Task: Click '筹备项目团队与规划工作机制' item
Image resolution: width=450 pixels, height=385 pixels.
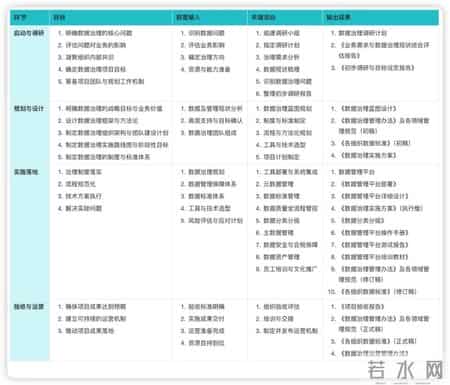Action: [105, 81]
